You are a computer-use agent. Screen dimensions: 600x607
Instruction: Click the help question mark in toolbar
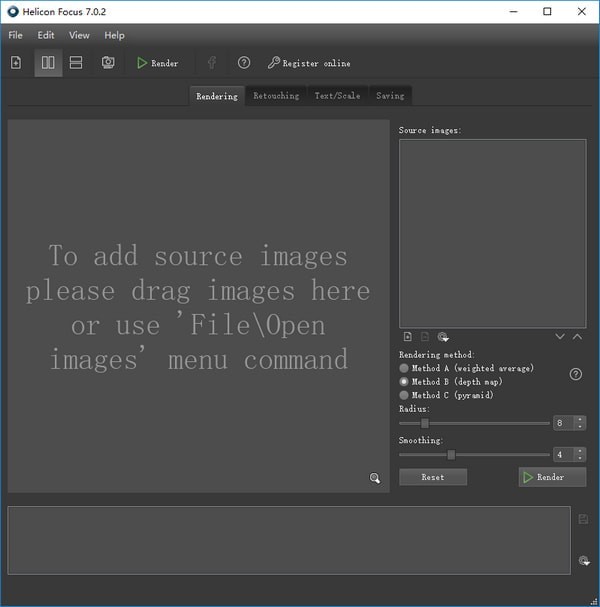coord(244,63)
